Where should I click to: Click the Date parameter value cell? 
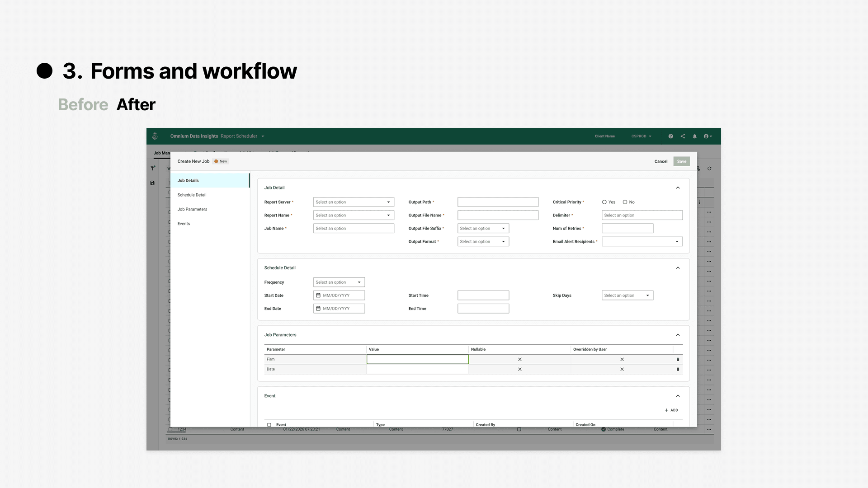(417, 370)
